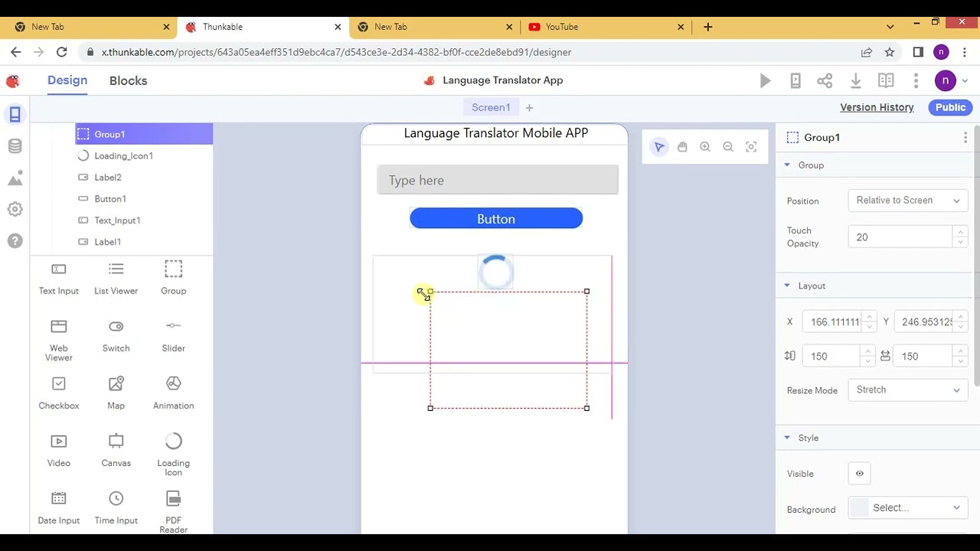
Task: Collapse the Group properties section
Action: click(786, 165)
